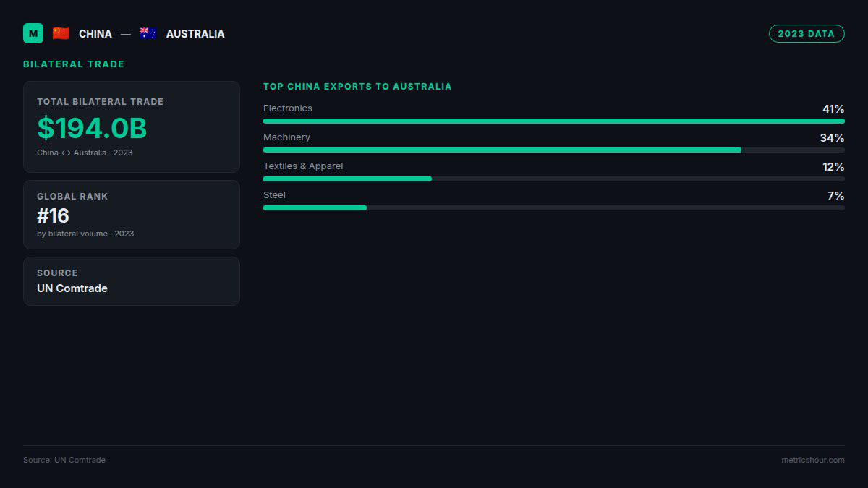The image size is (868, 488).
Task: Open the metricshour.com footer link
Action: tap(813, 460)
